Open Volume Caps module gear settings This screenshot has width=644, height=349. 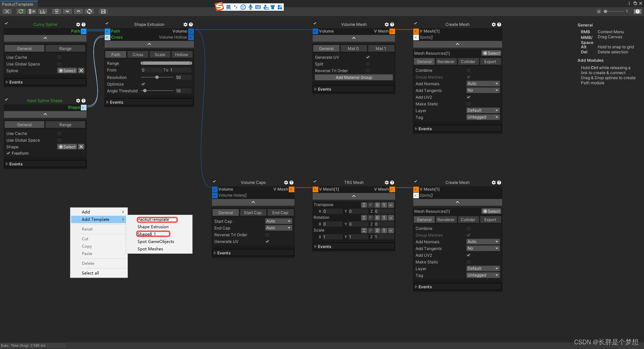click(x=286, y=183)
